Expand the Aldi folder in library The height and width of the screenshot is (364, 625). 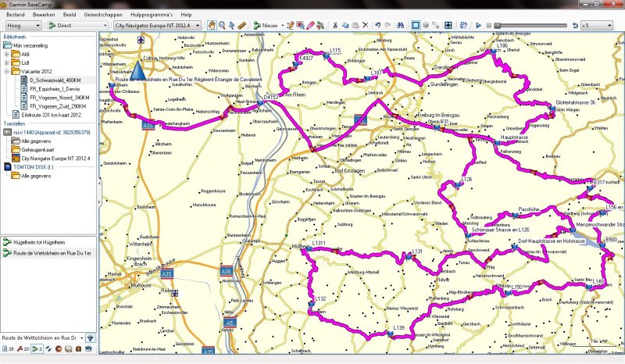pyautogui.click(x=6, y=54)
